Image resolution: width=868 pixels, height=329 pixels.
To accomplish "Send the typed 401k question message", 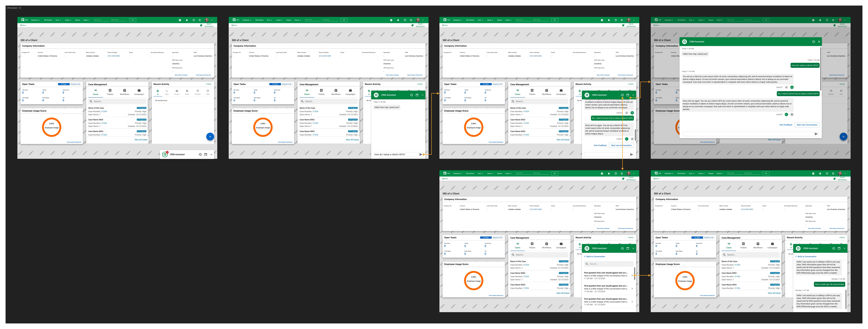I will click(x=421, y=154).
